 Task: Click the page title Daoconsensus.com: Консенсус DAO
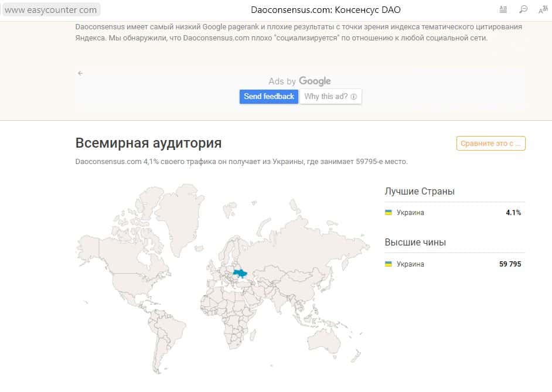pyautogui.click(x=326, y=10)
